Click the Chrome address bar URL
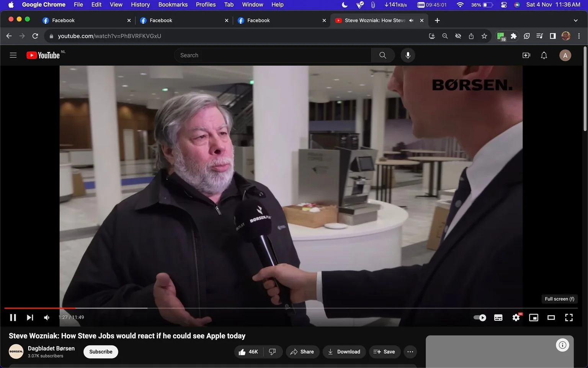 [109, 36]
